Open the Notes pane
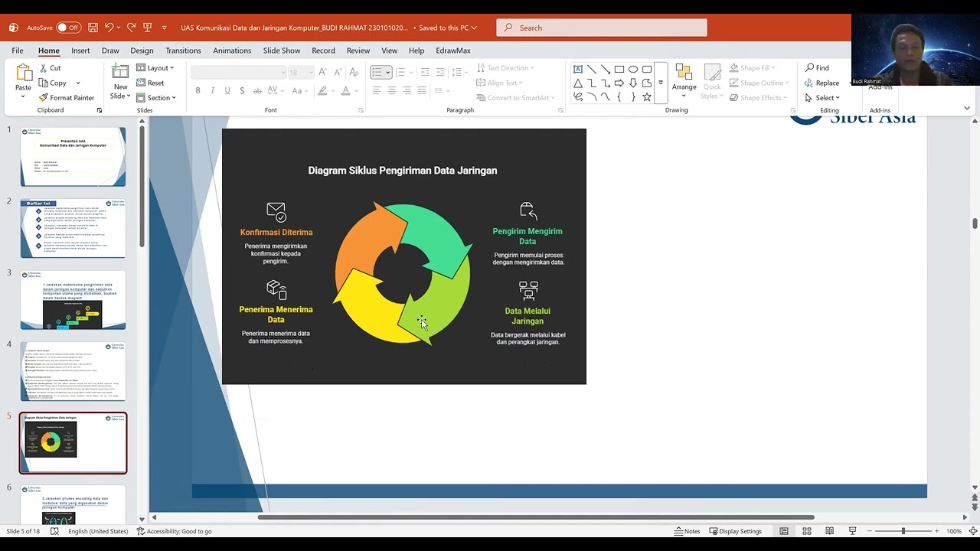980x551 pixels. (x=687, y=531)
